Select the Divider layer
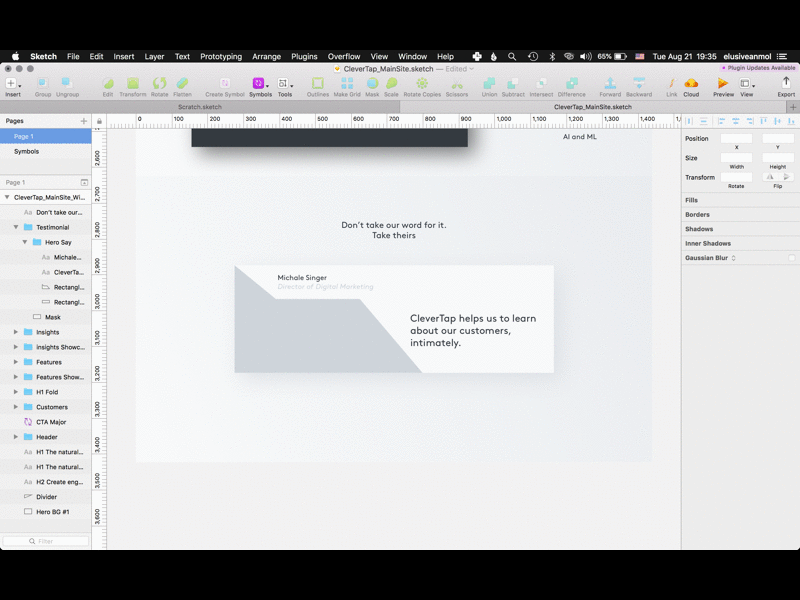Image resolution: width=800 pixels, height=600 pixels. (46, 496)
